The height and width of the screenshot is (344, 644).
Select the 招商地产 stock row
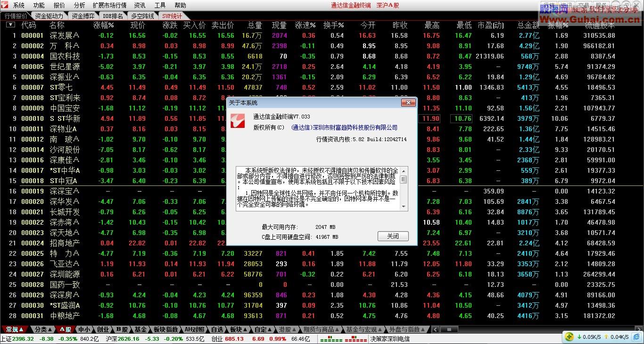click(x=322, y=243)
